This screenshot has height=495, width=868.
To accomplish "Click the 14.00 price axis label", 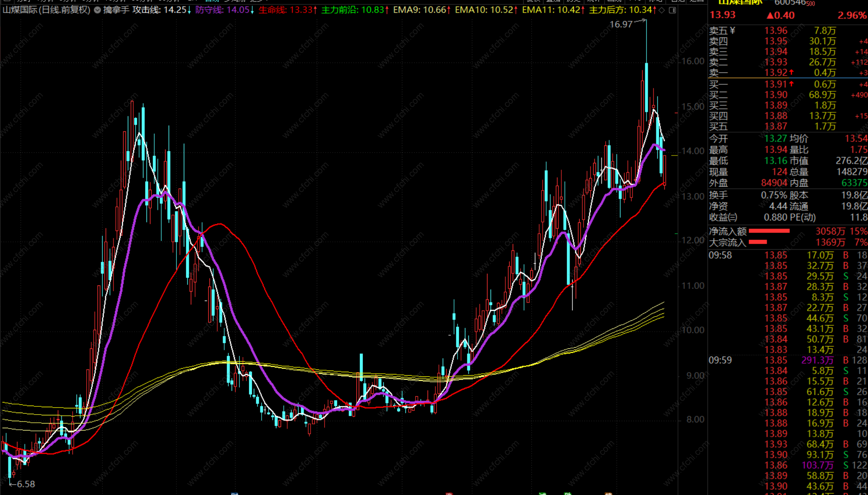I will (693, 151).
